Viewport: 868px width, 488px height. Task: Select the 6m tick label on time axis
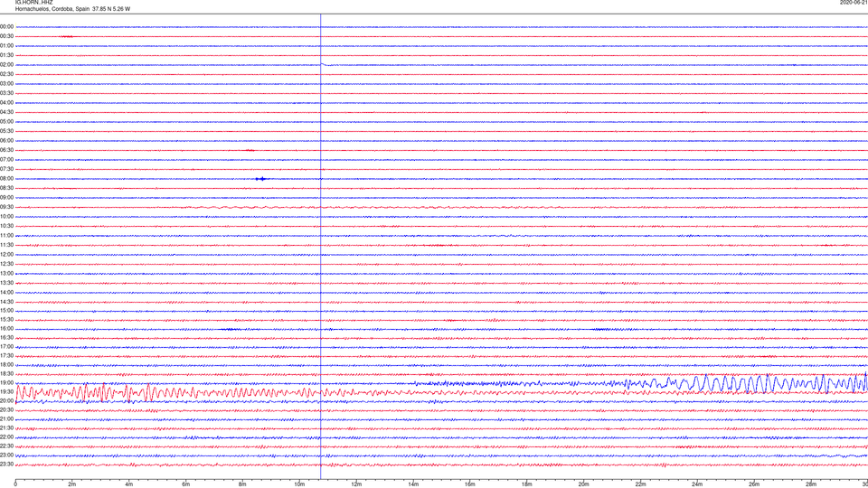[186, 484]
